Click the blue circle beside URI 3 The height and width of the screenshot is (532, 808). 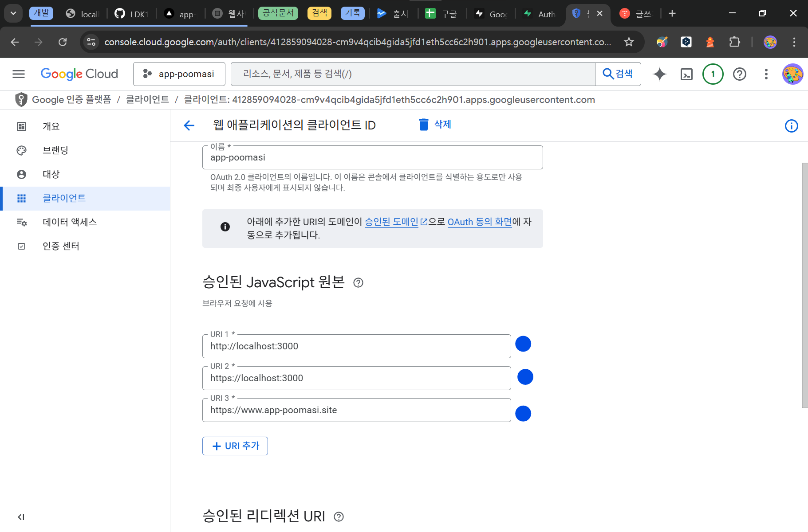(523, 414)
